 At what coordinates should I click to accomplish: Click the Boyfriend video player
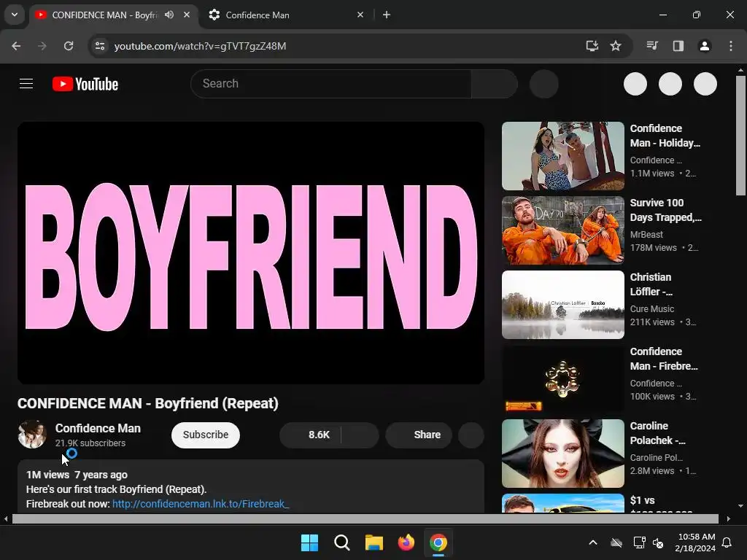point(251,253)
